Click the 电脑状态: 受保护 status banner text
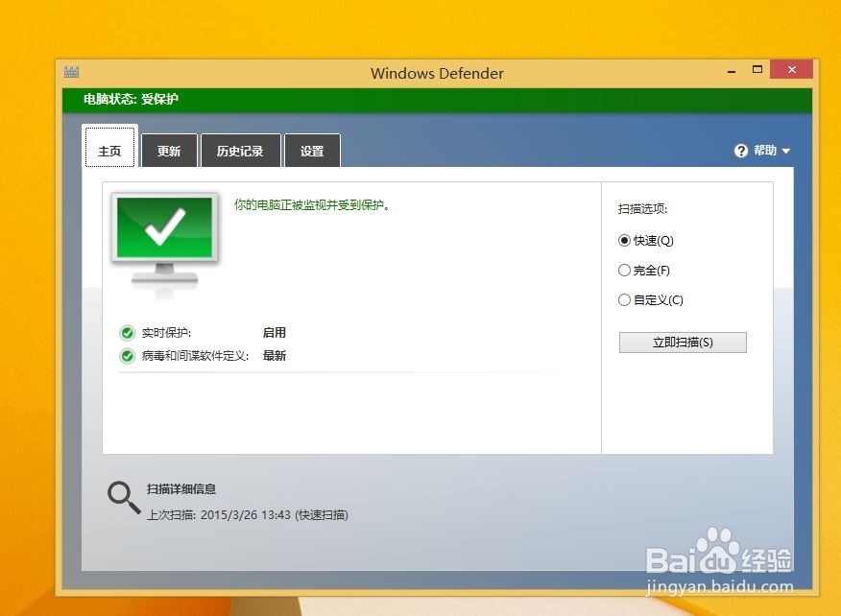The image size is (841, 616). [131, 99]
